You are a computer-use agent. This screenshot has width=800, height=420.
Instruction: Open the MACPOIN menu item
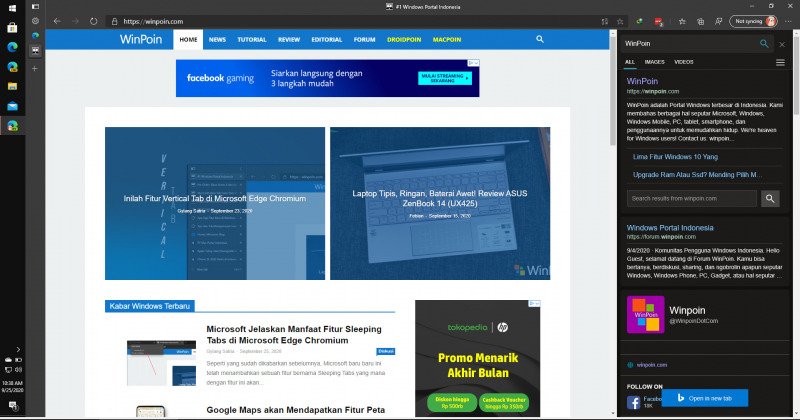coord(447,39)
